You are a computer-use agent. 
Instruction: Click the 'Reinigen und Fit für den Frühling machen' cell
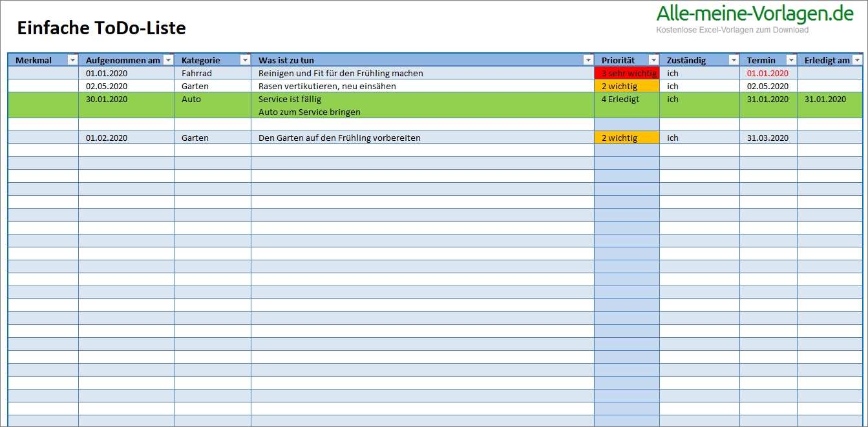(x=341, y=73)
